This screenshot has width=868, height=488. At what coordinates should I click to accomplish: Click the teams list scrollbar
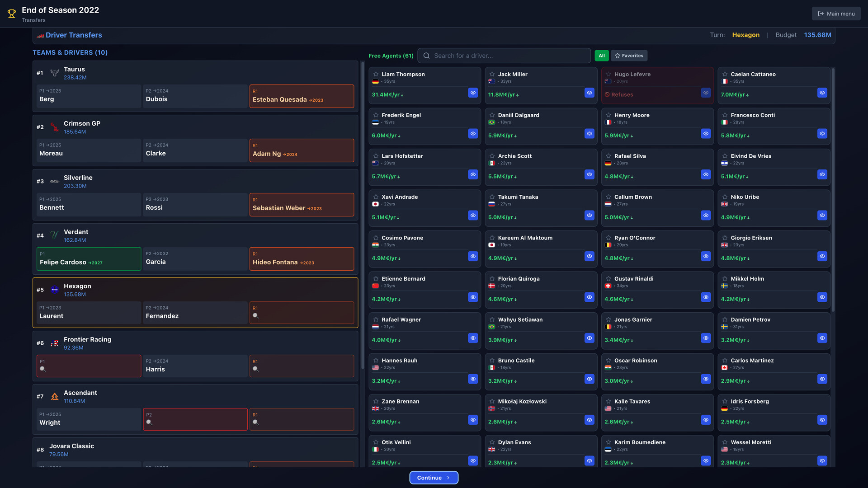click(x=363, y=216)
